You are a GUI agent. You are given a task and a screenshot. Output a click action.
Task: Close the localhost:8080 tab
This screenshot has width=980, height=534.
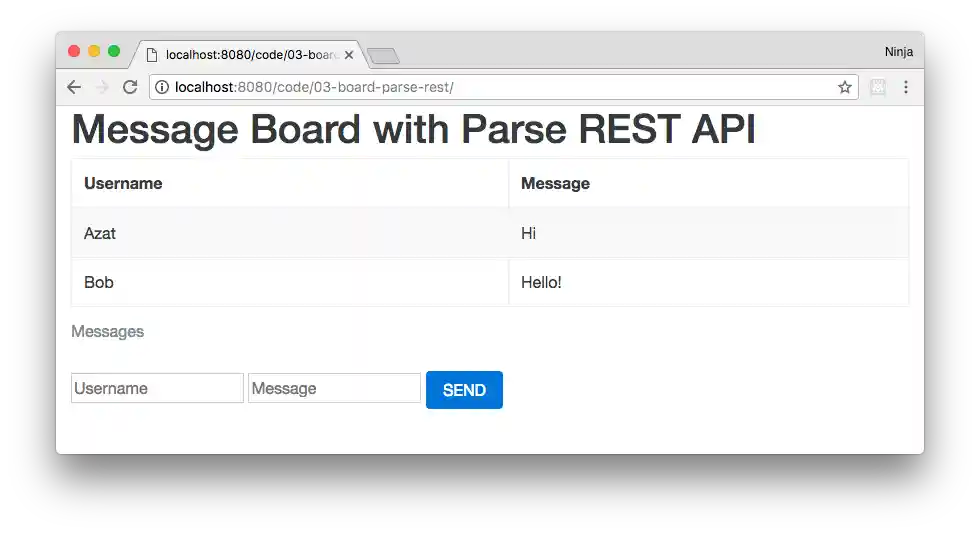pos(349,55)
